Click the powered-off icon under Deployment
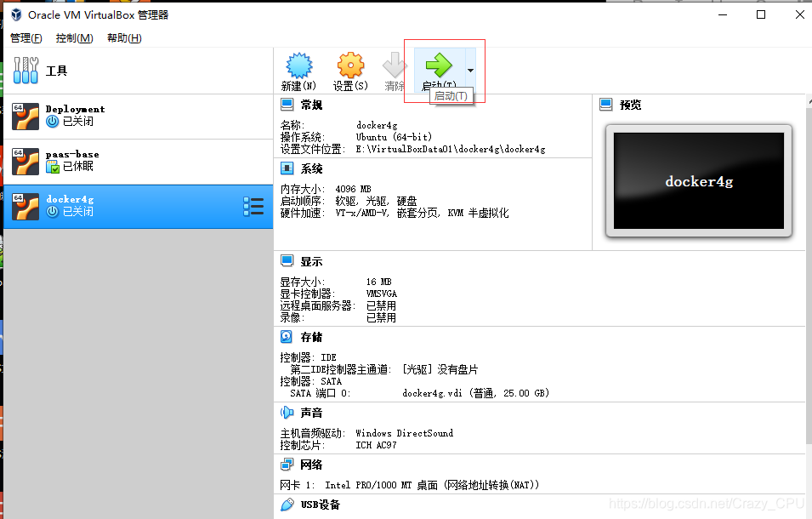 (53, 121)
